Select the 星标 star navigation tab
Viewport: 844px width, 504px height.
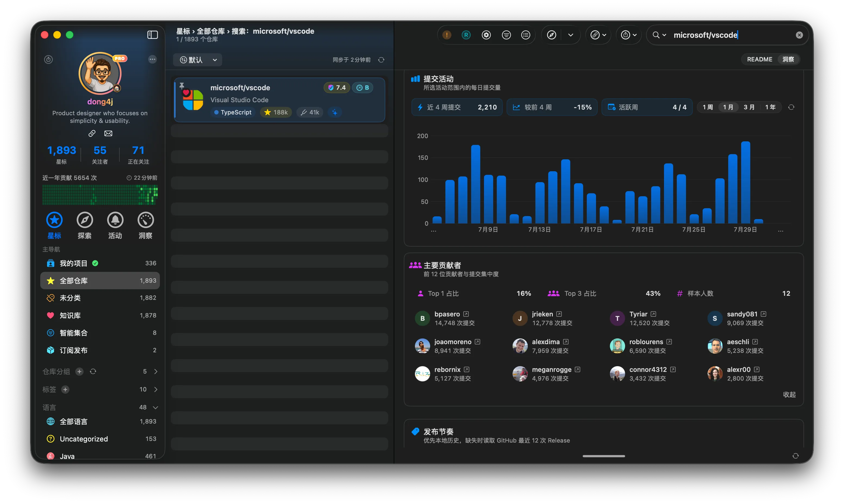point(54,226)
